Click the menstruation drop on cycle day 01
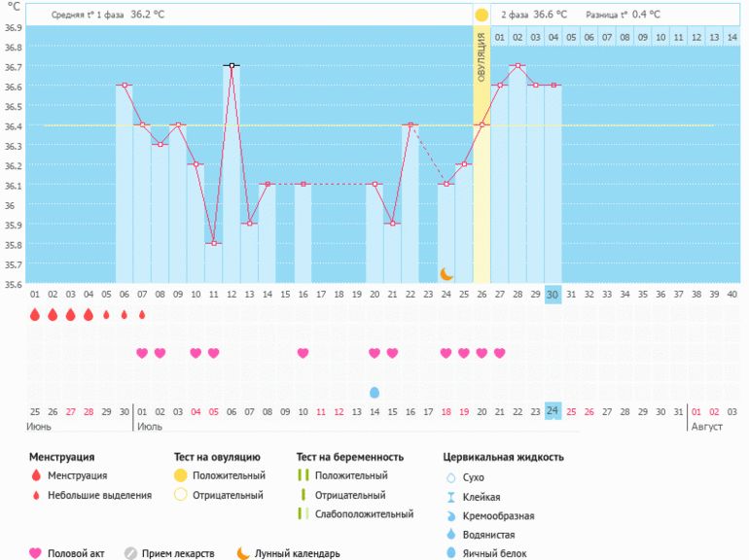749x560 pixels. 35,315
